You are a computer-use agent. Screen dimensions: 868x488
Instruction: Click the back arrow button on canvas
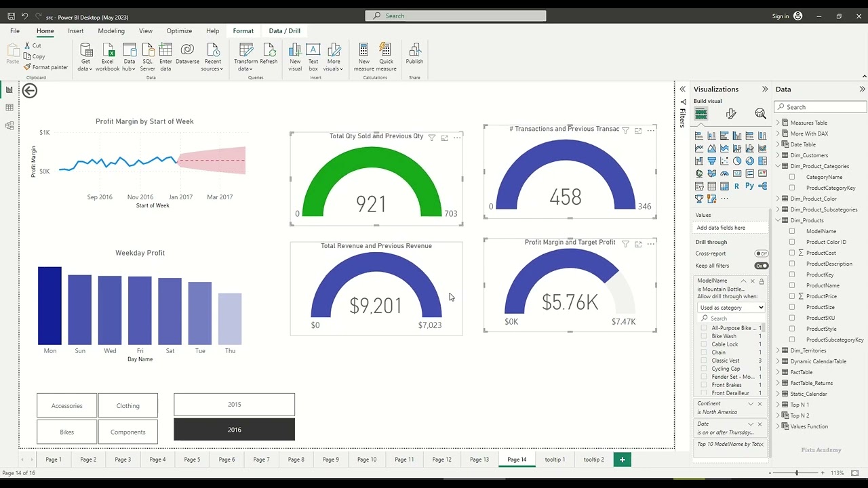point(30,91)
